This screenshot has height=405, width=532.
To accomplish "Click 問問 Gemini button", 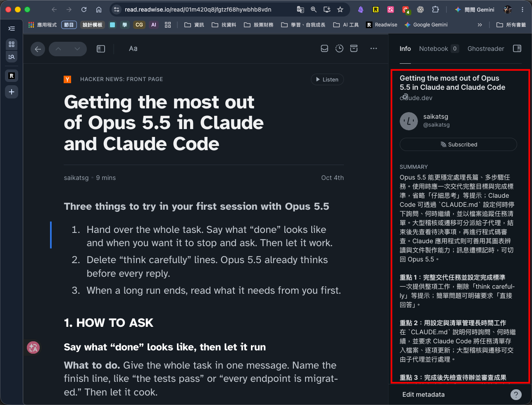I will pos(474,10).
